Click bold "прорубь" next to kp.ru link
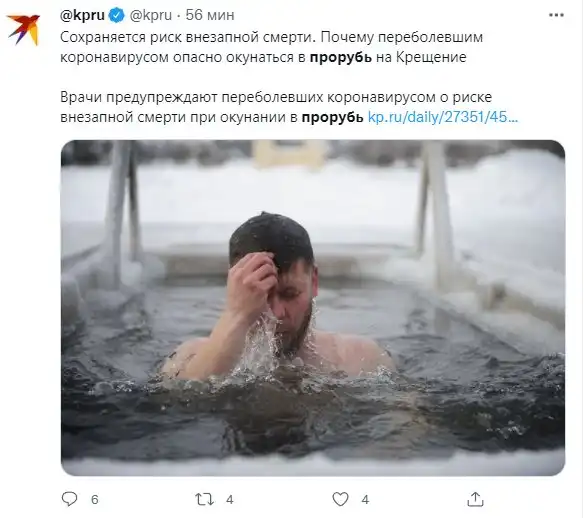 (332, 117)
